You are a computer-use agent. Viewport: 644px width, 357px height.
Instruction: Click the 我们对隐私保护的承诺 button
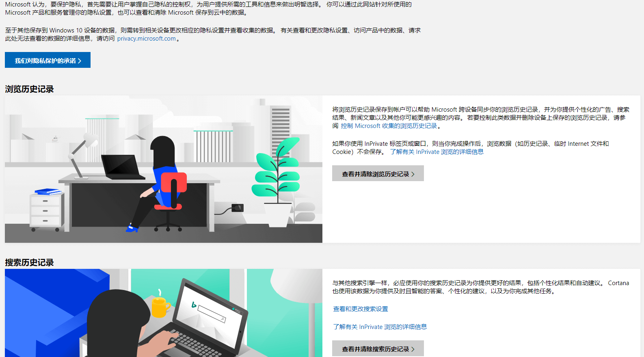tap(48, 60)
